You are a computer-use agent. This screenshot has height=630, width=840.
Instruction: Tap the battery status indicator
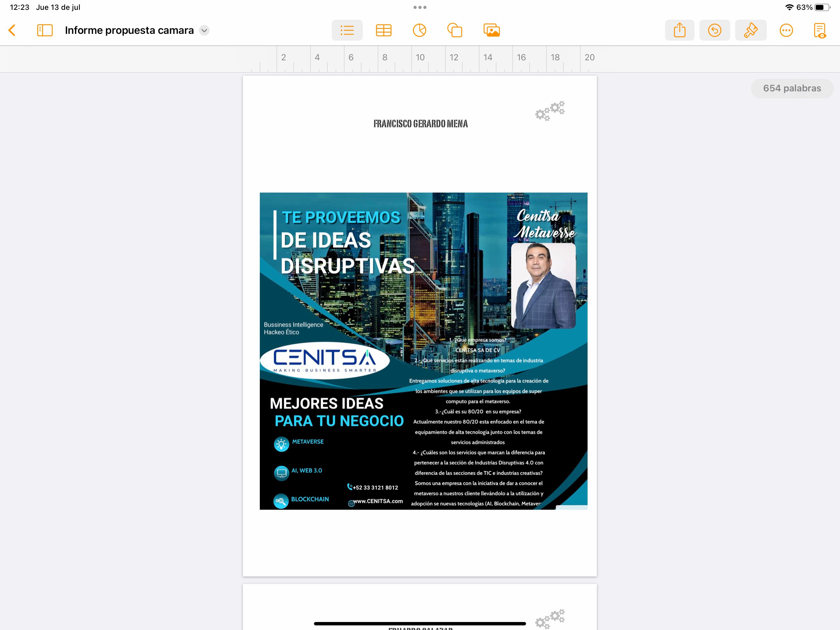pos(822,7)
